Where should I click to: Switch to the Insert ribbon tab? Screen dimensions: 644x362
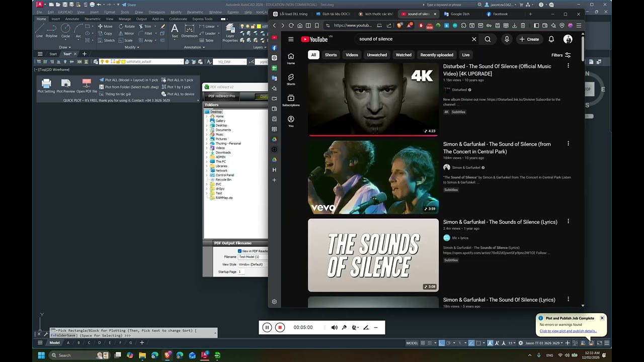point(55,19)
